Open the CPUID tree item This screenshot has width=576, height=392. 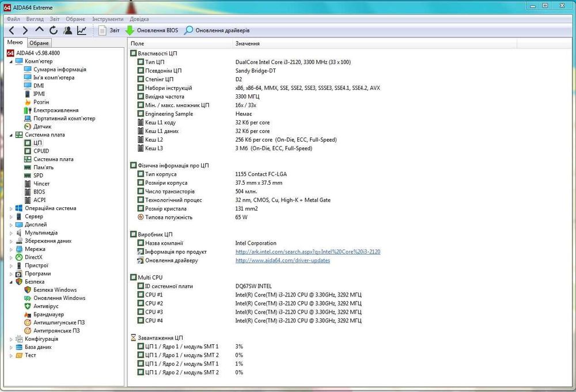[41, 151]
